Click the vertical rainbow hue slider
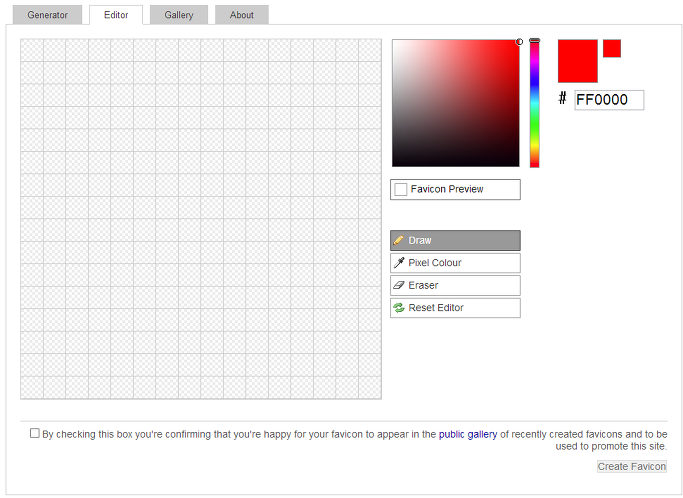 coord(534,103)
